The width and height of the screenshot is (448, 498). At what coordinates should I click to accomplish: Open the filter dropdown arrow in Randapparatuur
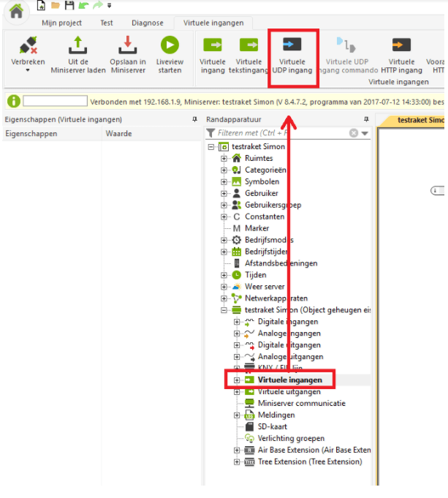365,134
